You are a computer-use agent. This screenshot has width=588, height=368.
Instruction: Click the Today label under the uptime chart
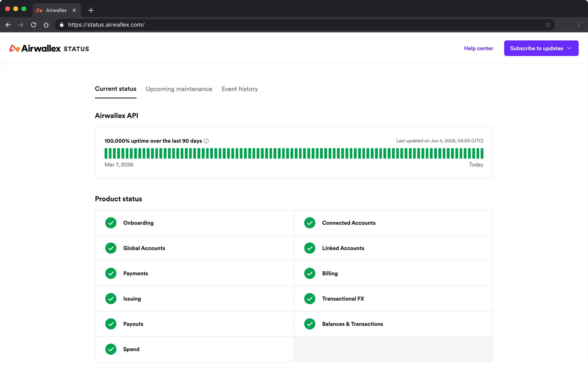[x=476, y=165]
